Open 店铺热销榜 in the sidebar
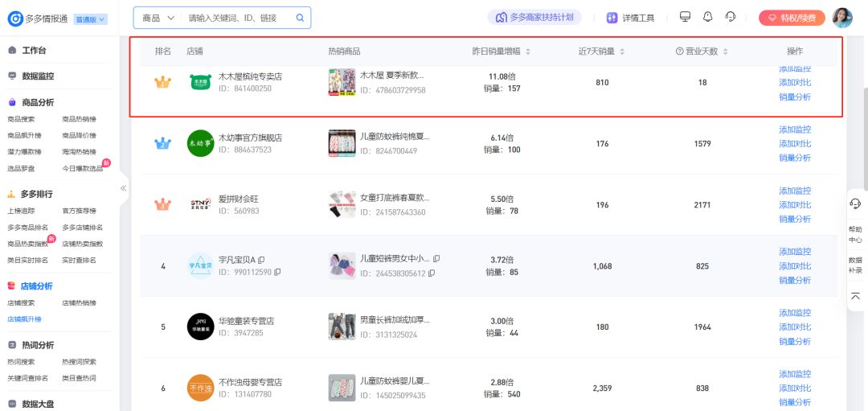Screen dimensions: 868x411 click(79, 303)
